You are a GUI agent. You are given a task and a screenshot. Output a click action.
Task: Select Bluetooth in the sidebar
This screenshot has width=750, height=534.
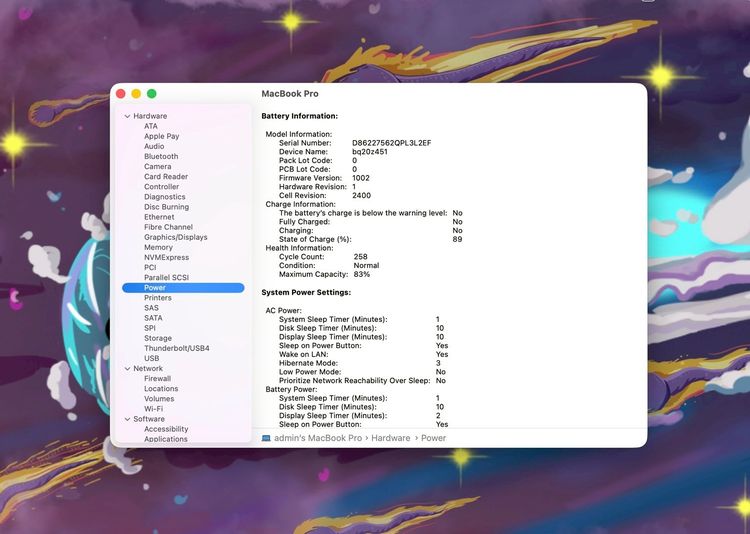(161, 156)
